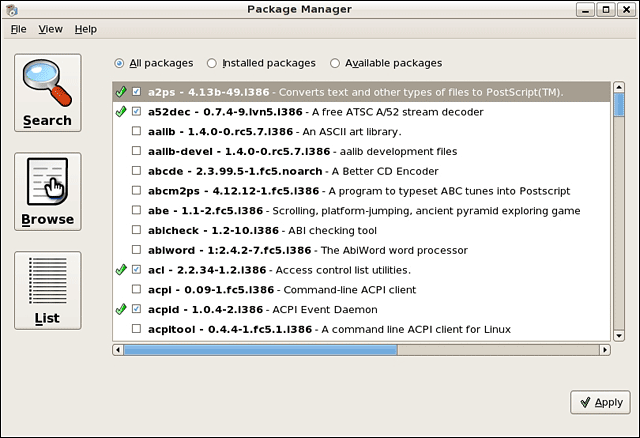This screenshot has height=438, width=640.
Task: Check the abiword package checkbox
Action: (x=136, y=250)
